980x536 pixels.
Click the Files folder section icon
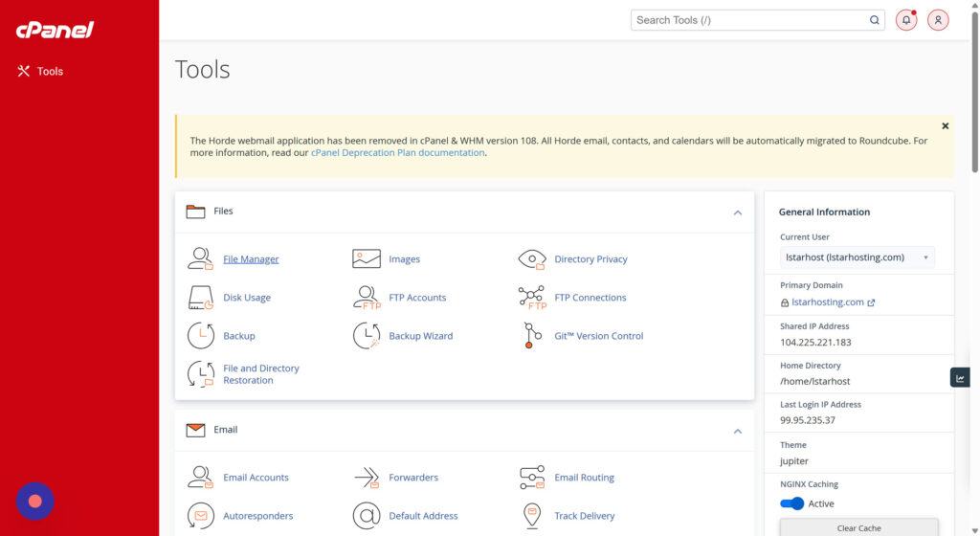[195, 212]
